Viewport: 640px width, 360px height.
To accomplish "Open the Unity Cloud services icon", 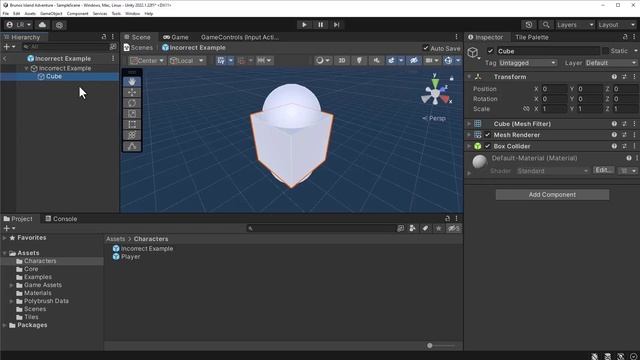I will 42,25.
